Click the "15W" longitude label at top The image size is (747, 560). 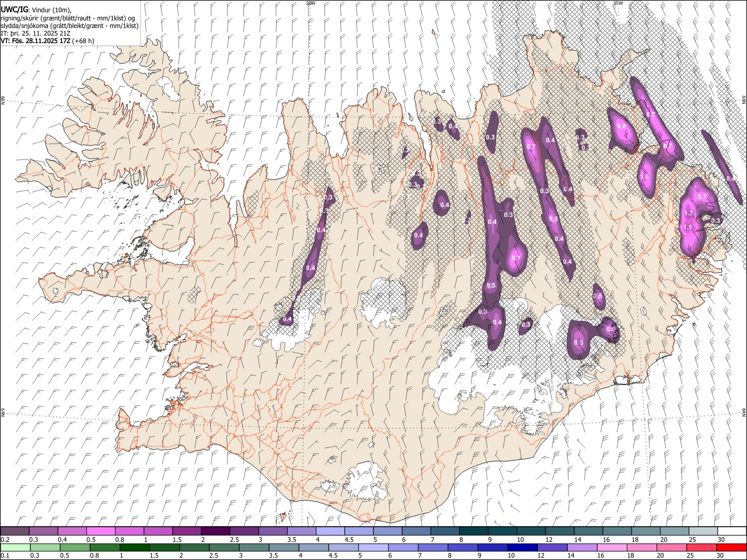pos(618,3)
